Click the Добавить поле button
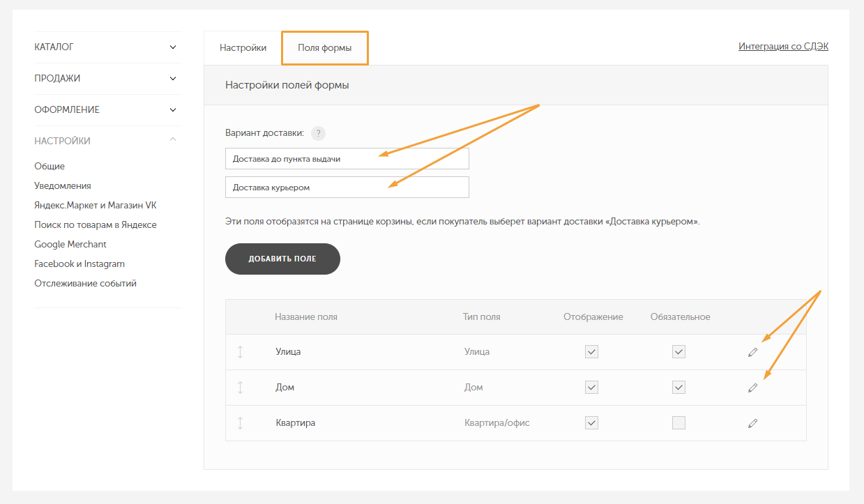The image size is (864, 504). [282, 259]
